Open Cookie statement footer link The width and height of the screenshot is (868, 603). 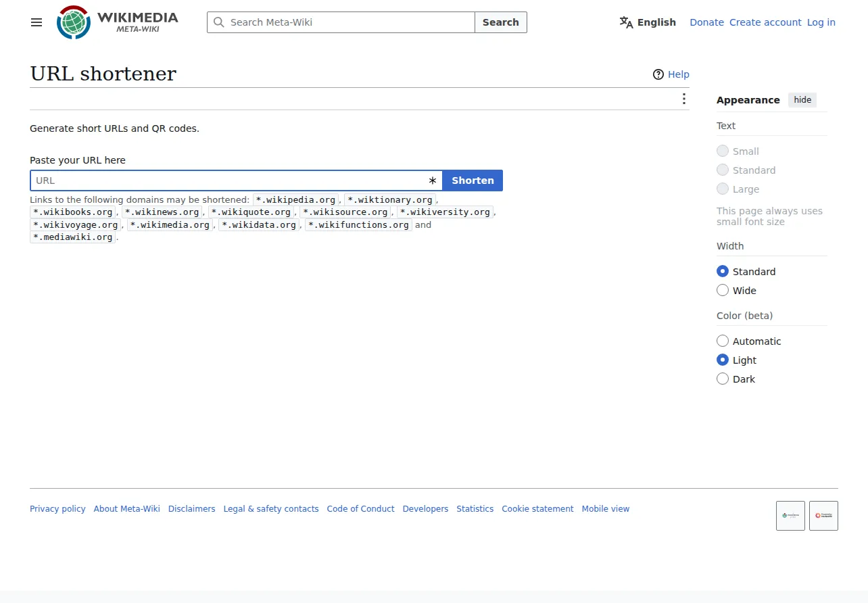[x=537, y=509]
